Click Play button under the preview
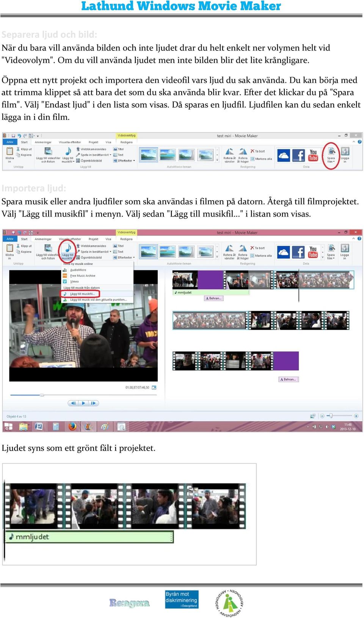This screenshot has width=364, height=618. [x=83, y=403]
